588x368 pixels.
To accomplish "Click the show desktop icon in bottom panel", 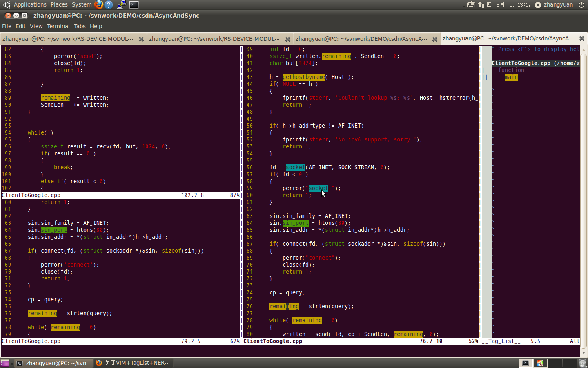I will pos(5,363).
